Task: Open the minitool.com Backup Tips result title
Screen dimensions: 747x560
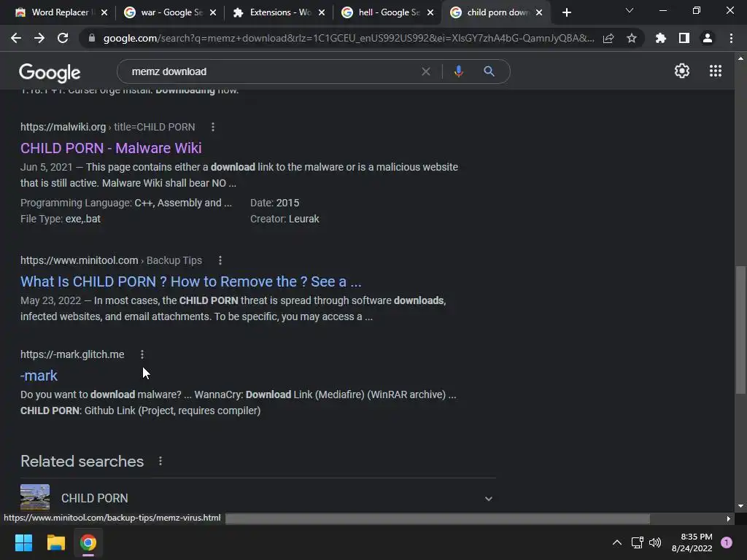Action: (x=190, y=281)
